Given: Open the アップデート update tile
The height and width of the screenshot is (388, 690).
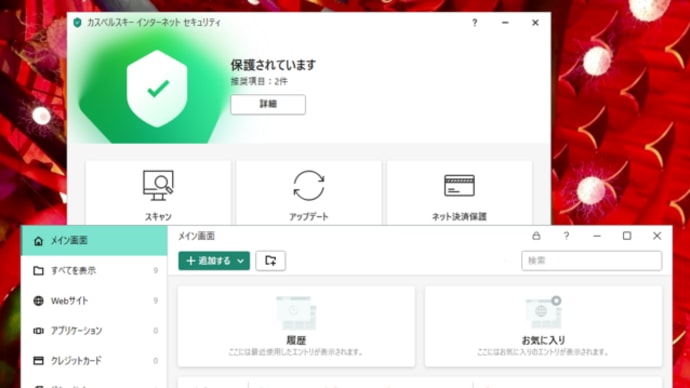Looking at the screenshot, I should tap(308, 193).
